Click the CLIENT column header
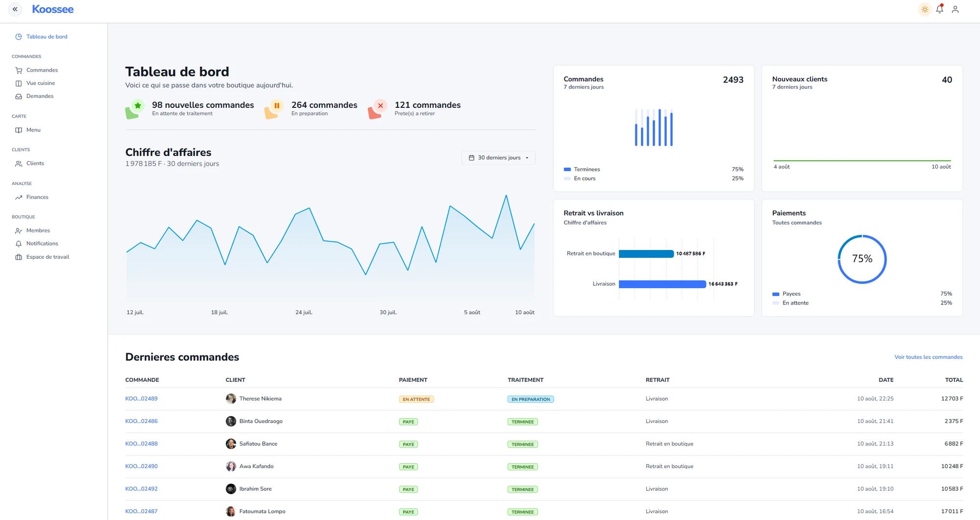The height and width of the screenshot is (520, 980). click(x=235, y=380)
